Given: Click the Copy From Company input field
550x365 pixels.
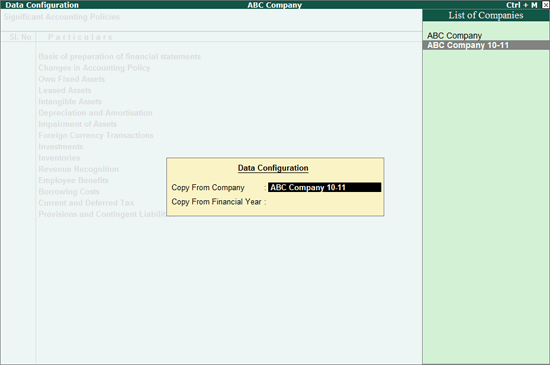Looking at the screenshot, I should click(324, 187).
